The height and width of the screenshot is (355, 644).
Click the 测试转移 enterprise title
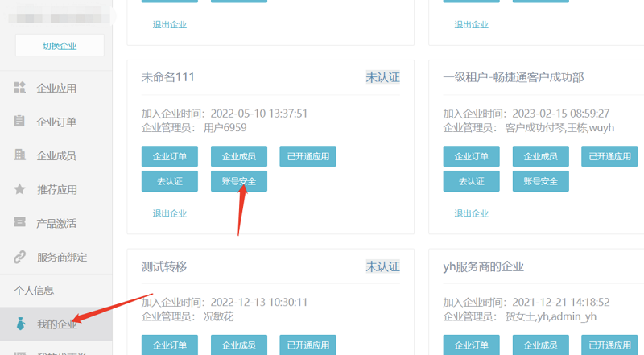[164, 266]
